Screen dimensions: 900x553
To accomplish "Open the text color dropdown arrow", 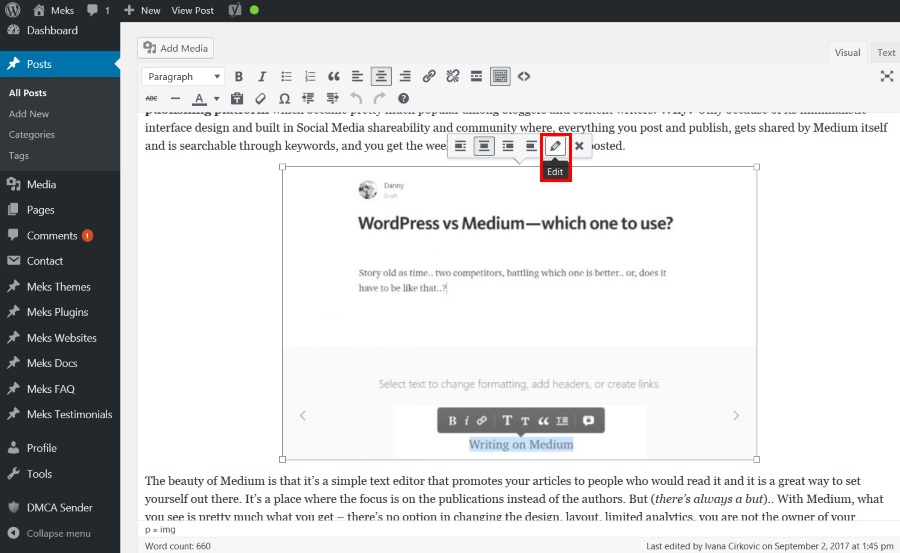I will 216,99.
